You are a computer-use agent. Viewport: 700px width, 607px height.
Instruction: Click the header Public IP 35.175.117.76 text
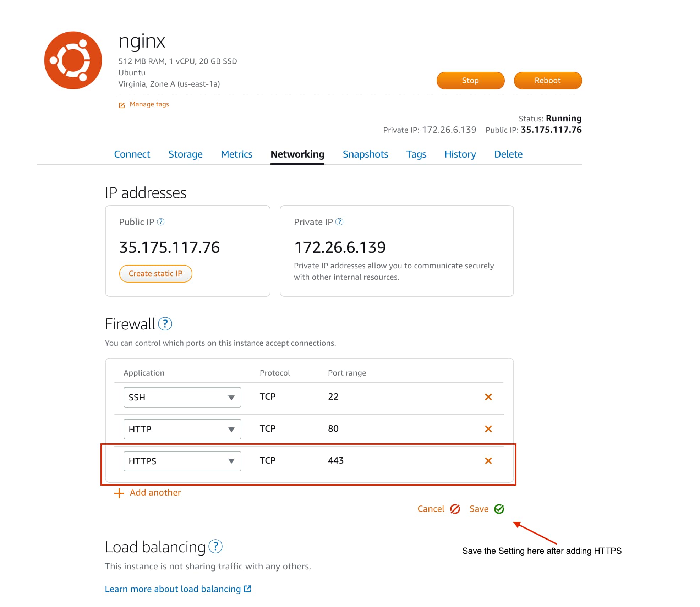point(534,130)
